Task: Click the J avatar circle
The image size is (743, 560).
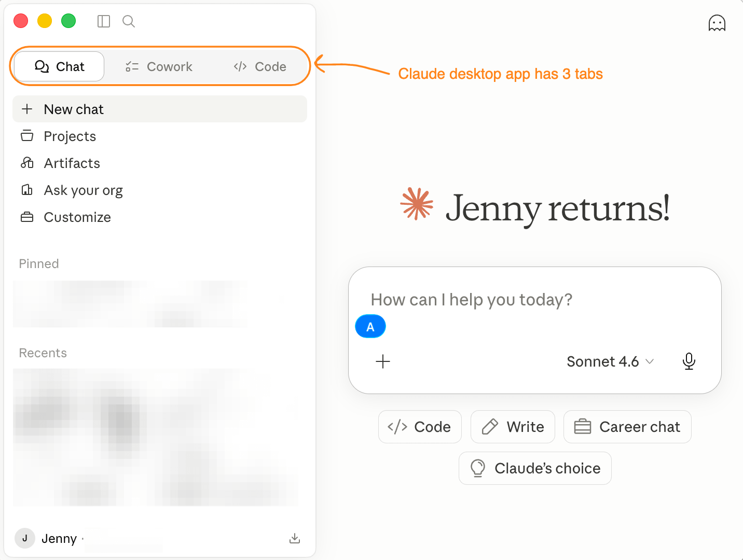Action: (24, 538)
